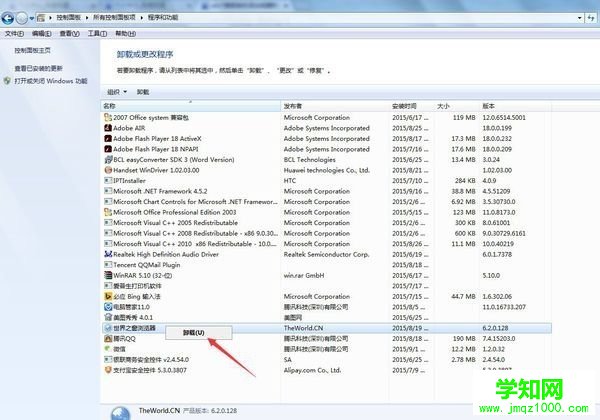This screenshot has height=420, width=600.
Task: Select 银联商务安全控件 v2.4.54.0 icon
Action: [x=108, y=360]
